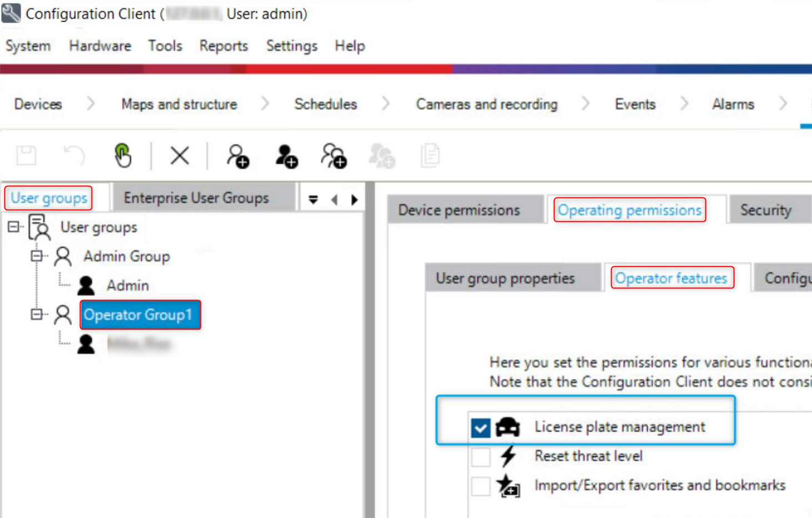812x518 pixels.
Task: Open the tab overflow dropdown arrow
Action: click(x=314, y=199)
